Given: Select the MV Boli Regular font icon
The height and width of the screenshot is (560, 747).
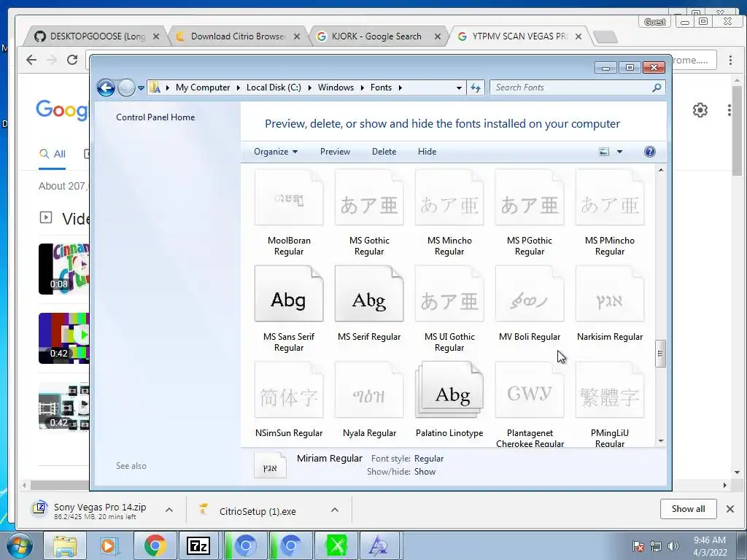Looking at the screenshot, I should pyautogui.click(x=530, y=294).
